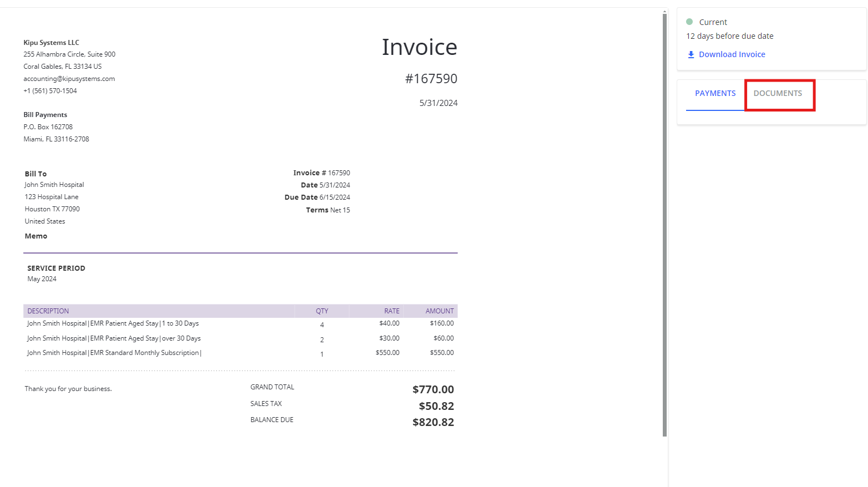Image resolution: width=868 pixels, height=487 pixels.
Task: Select the EMR Standard Monthly Subscription line
Action: click(x=114, y=353)
